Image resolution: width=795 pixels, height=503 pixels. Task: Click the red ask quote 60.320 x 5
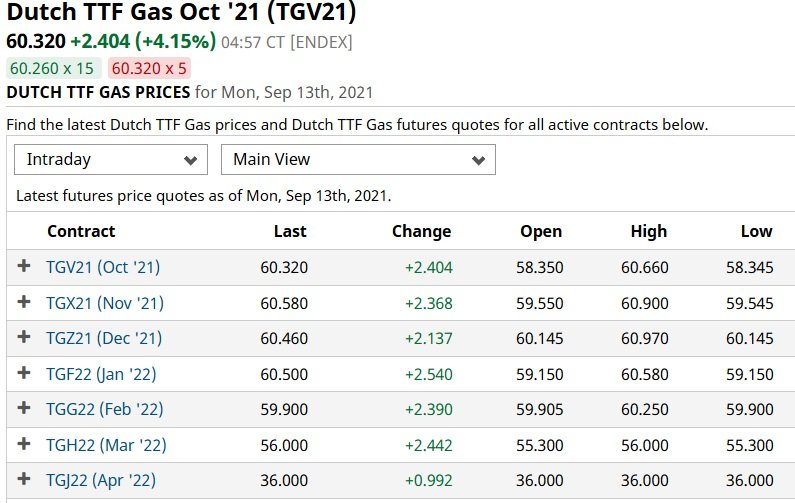(x=149, y=68)
